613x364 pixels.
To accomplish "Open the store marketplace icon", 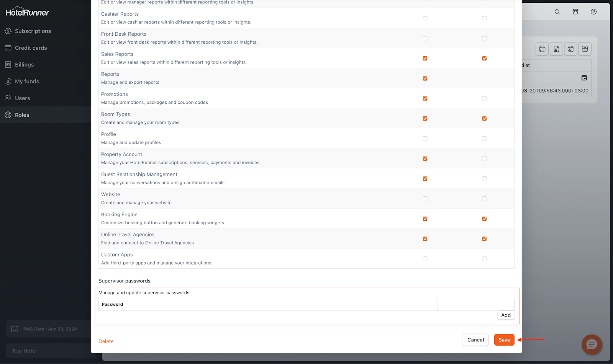I will coord(575,12).
